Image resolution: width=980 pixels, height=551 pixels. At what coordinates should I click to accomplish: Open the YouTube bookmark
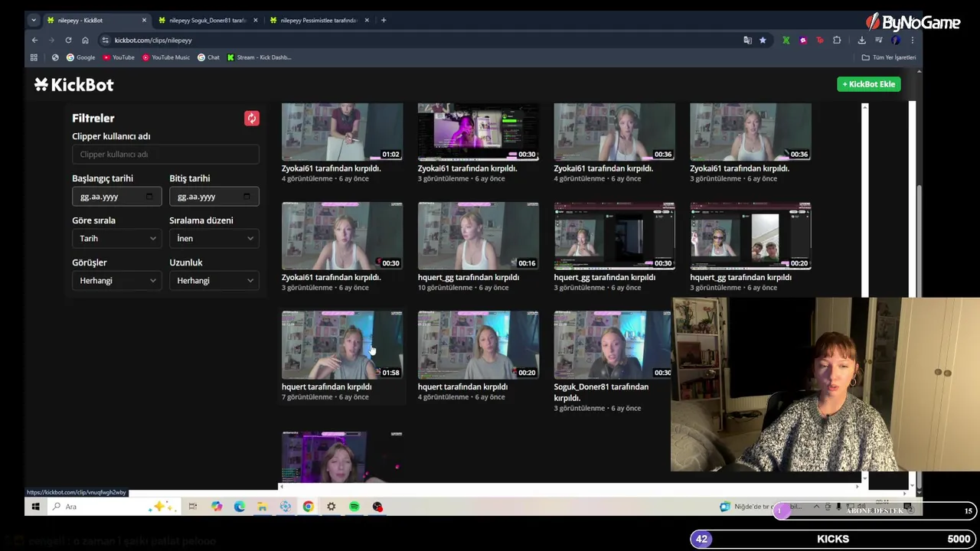pos(118,57)
